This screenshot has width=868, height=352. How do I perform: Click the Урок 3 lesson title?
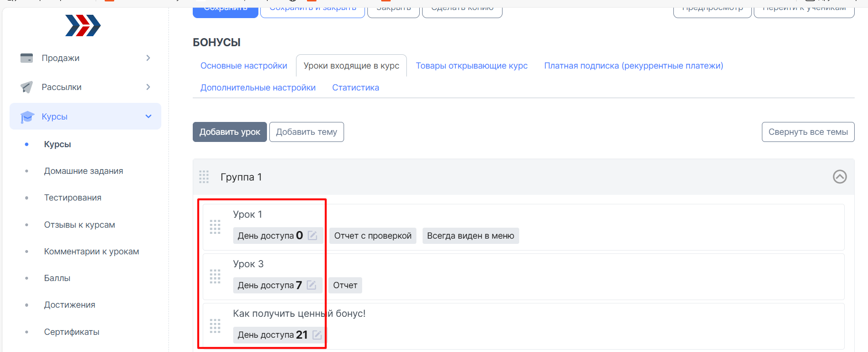pyautogui.click(x=248, y=264)
